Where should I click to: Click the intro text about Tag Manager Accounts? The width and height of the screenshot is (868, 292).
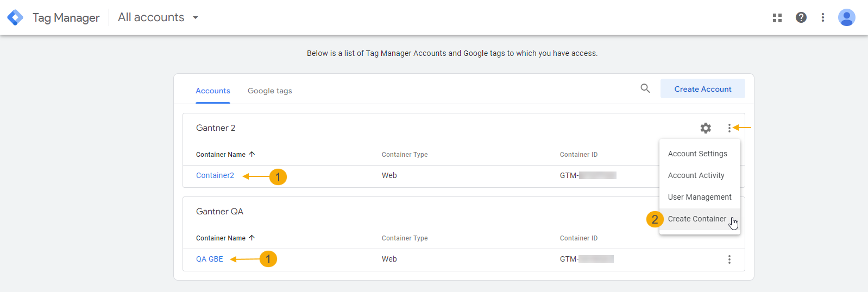coord(452,53)
